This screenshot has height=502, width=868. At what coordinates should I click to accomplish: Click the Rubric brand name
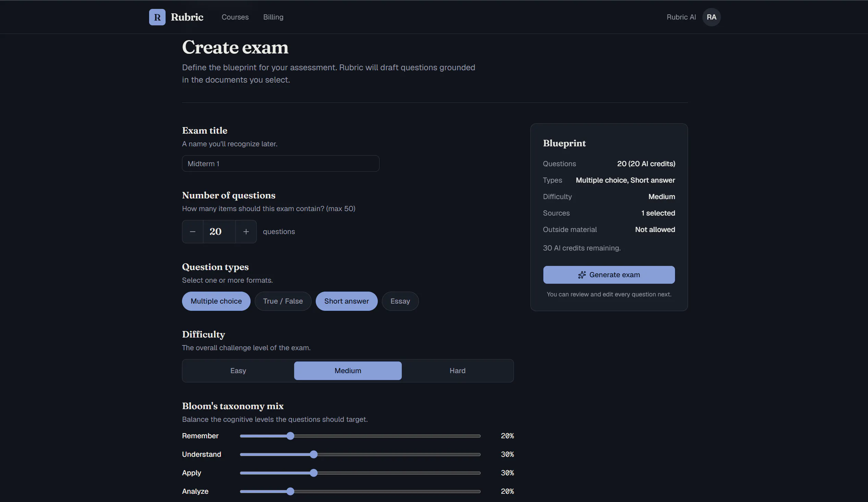187,17
